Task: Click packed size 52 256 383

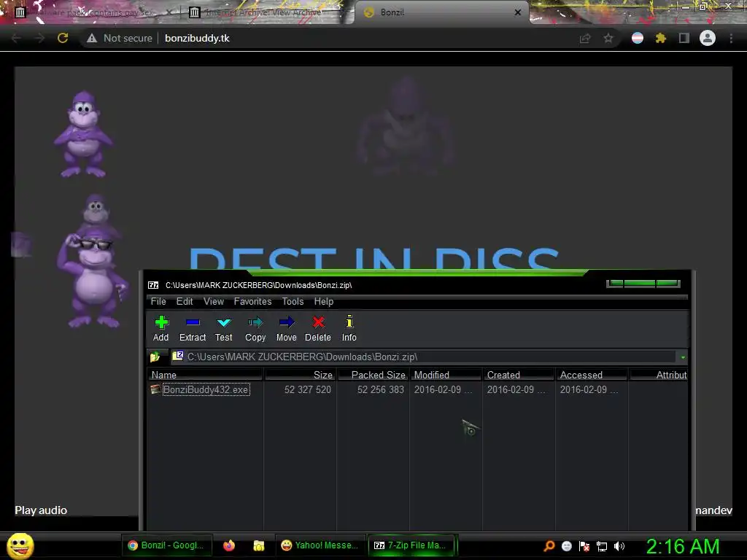Action: point(380,389)
